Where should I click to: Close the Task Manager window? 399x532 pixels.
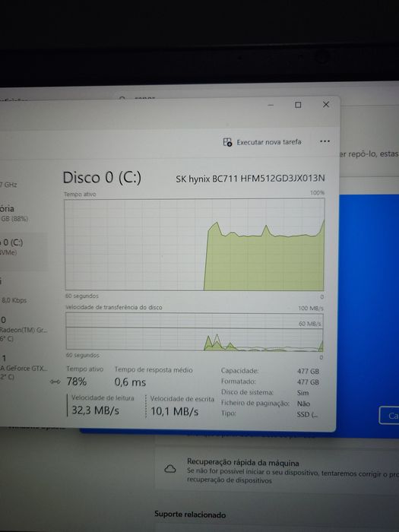pyautogui.click(x=326, y=105)
